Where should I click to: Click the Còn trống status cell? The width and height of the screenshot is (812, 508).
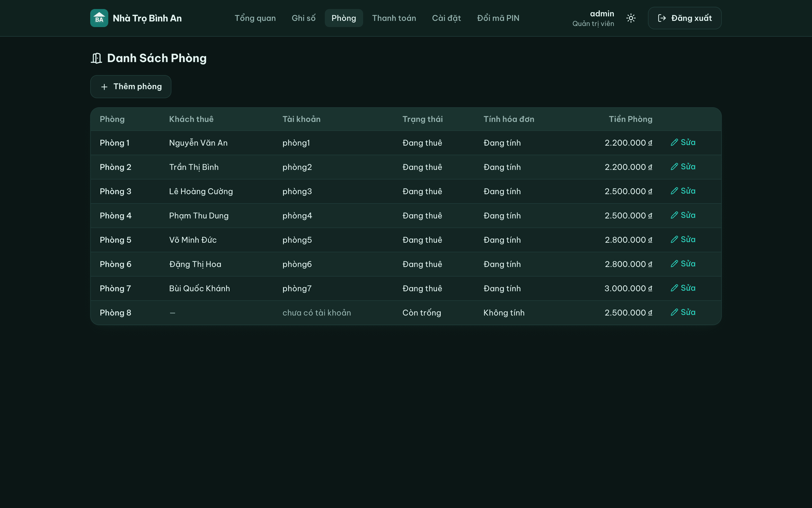pos(422,313)
